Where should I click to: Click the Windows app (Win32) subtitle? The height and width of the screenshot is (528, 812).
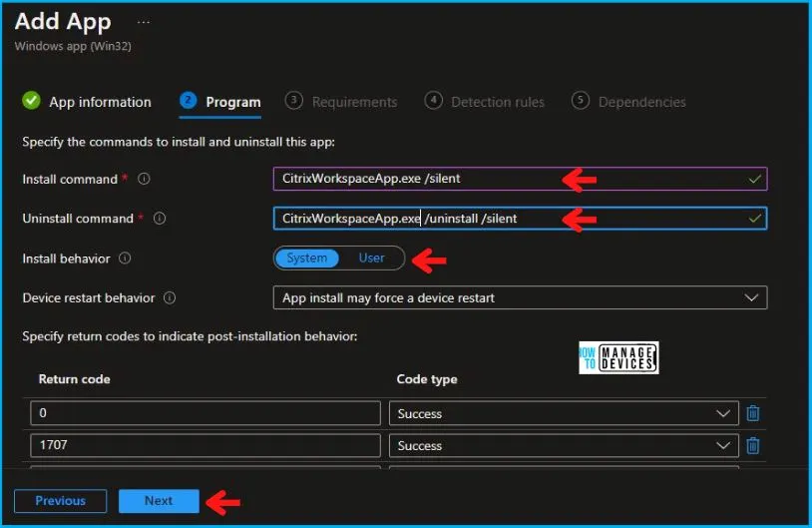[73, 46]
